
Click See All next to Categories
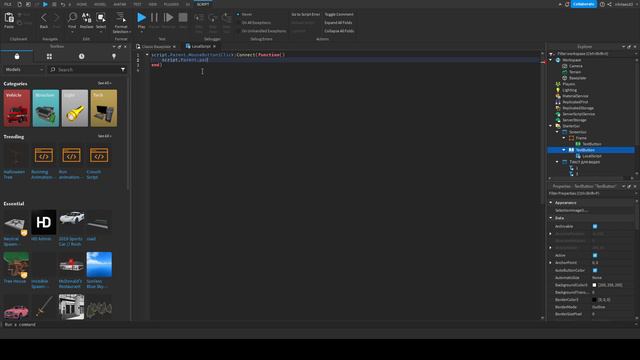(x=104, y=83)
